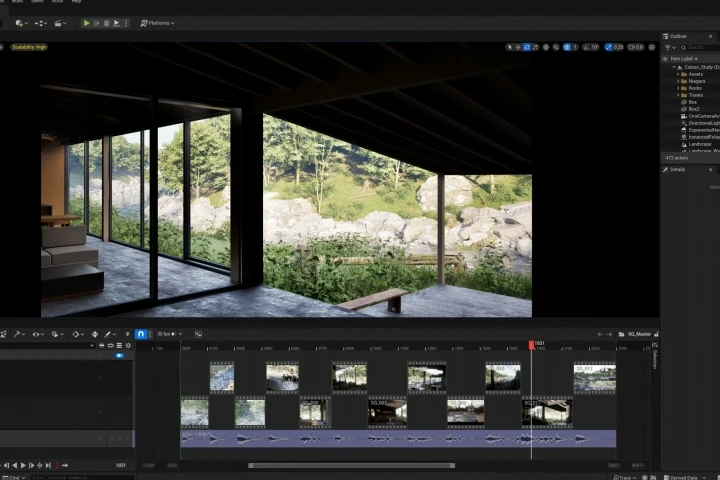
Task: Choose the Rotate tool in viewport toolbar
Action: [x=527, y=47]
